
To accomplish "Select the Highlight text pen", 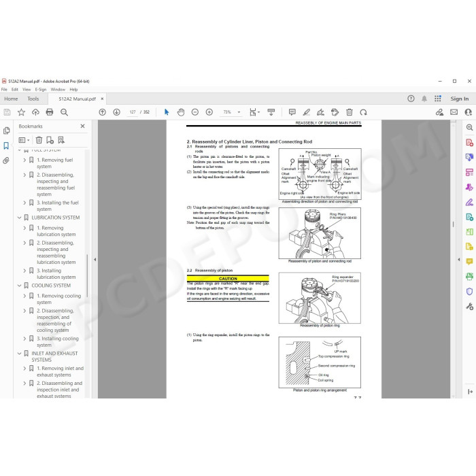I will point(307,112).
